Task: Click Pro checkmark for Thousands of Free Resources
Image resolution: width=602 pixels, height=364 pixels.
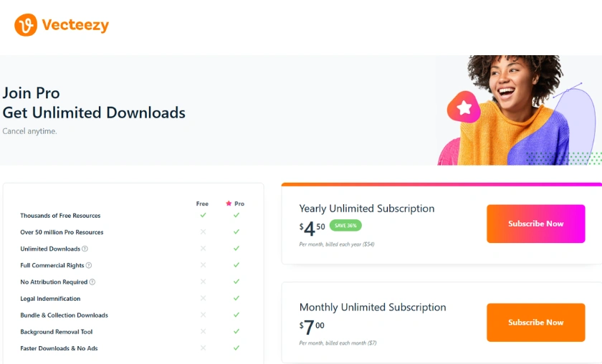Action: click(x=236, y=215)
